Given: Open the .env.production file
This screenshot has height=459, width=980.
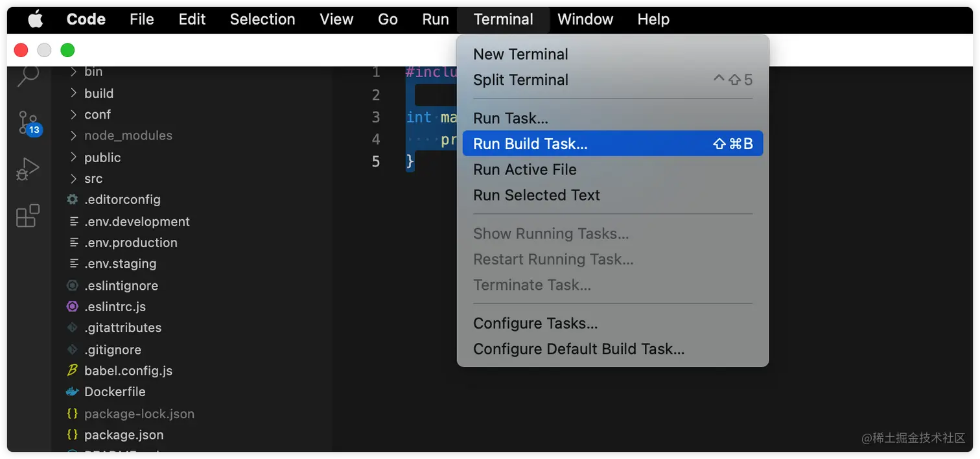Looking at the screenshot, I should click(x=131, y=242).
